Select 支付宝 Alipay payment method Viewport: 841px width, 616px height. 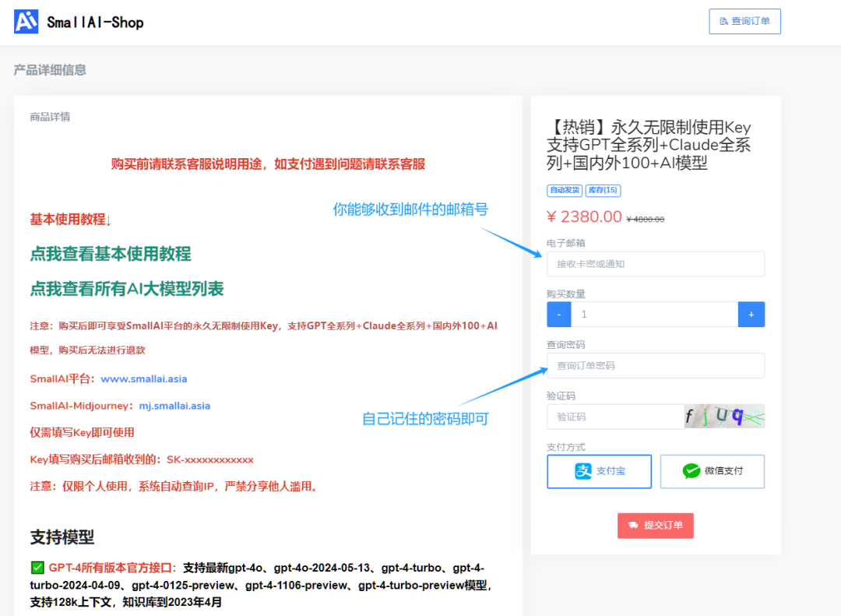tap(599, 471)
